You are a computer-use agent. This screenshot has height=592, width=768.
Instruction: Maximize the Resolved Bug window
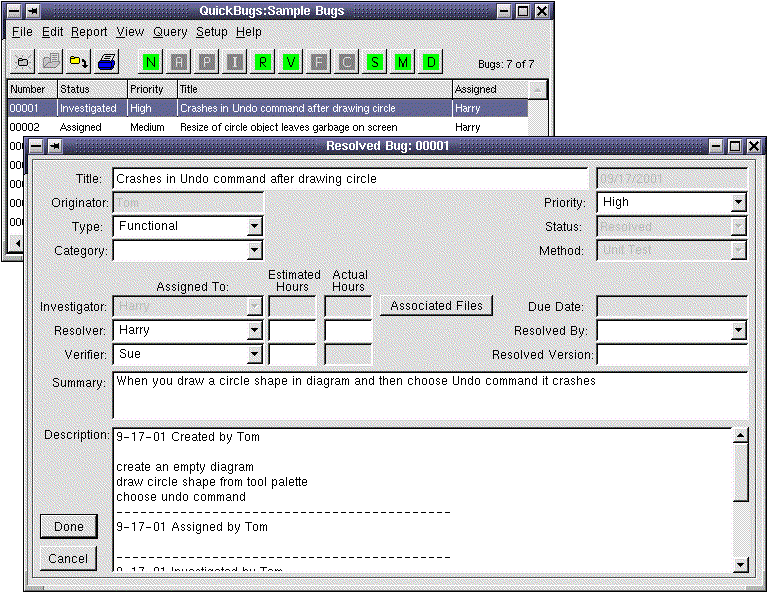[x=735, y=146]
